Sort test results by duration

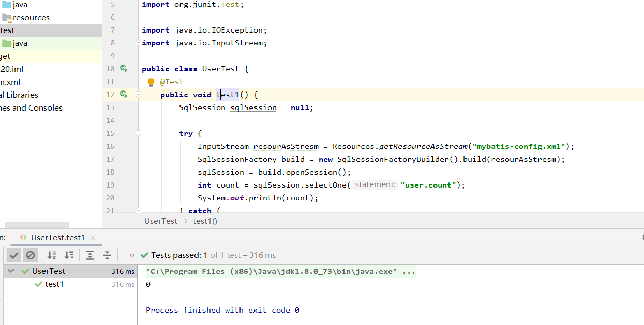(69, 255)
